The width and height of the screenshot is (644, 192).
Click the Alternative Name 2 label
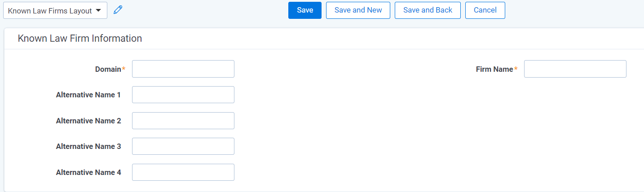tap(88, 121)
